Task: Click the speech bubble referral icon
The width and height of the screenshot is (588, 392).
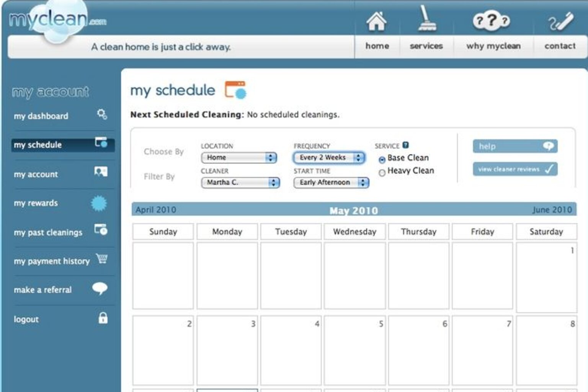Action: pos(100,289)
